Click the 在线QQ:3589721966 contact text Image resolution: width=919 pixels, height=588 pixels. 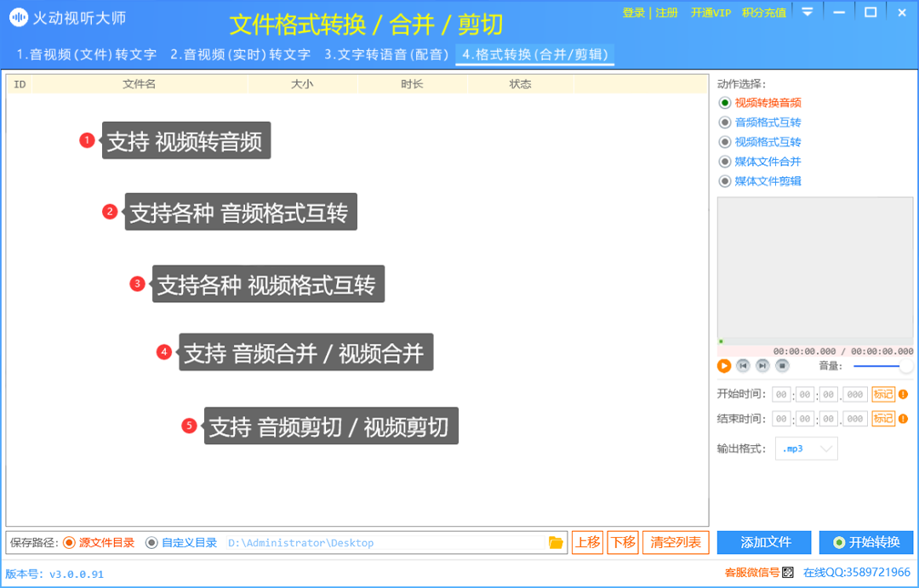coord(857,573)
